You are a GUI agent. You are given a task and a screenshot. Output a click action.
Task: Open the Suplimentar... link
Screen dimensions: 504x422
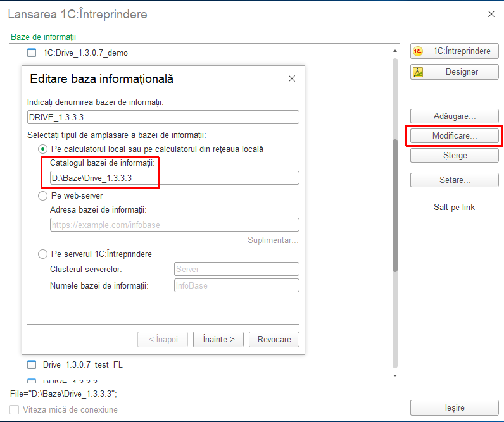tap(273, 240)
